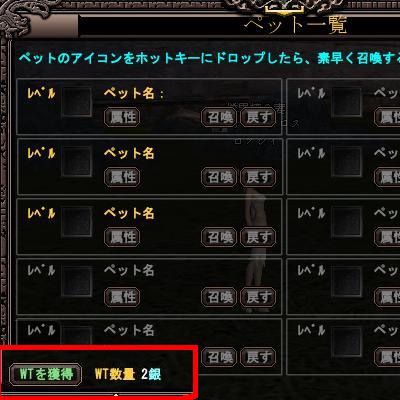Click the WTを獲得 button
This screenshot has height=400, width=400.
point(46,374)
